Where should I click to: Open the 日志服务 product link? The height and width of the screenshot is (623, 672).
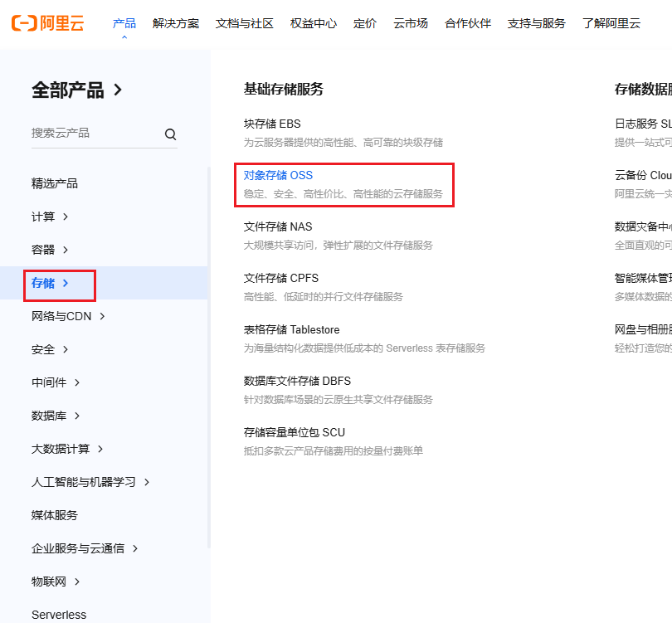point(643,124)
